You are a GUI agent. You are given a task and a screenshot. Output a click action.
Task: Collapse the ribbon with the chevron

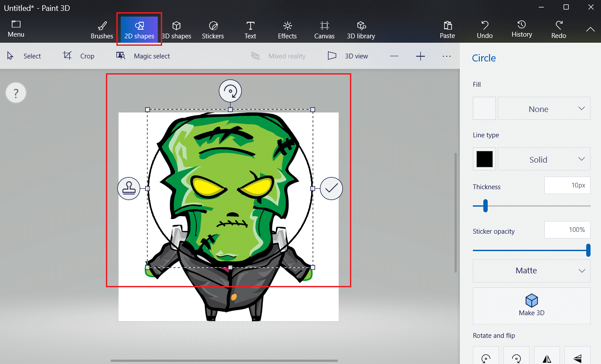pos(590,29)
